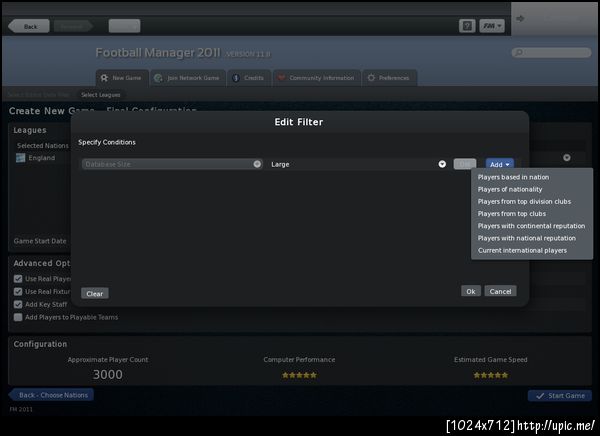Select Current international players

click(522, 250)
